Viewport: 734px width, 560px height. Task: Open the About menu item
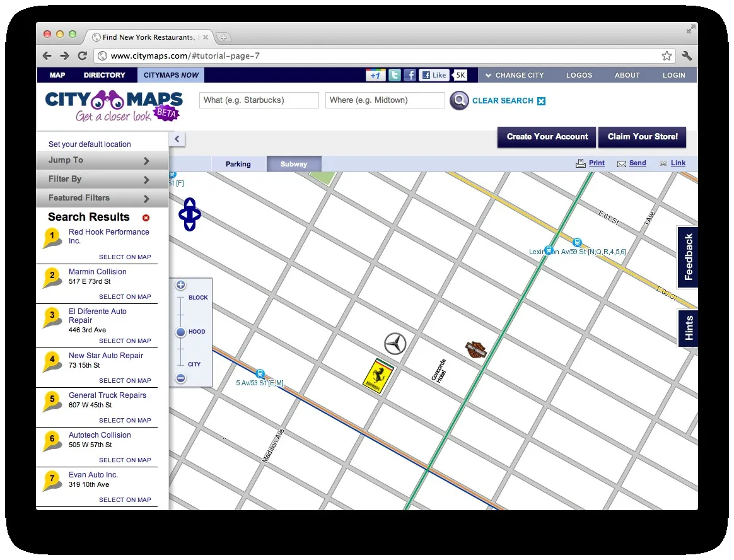(x=627, y=75)
